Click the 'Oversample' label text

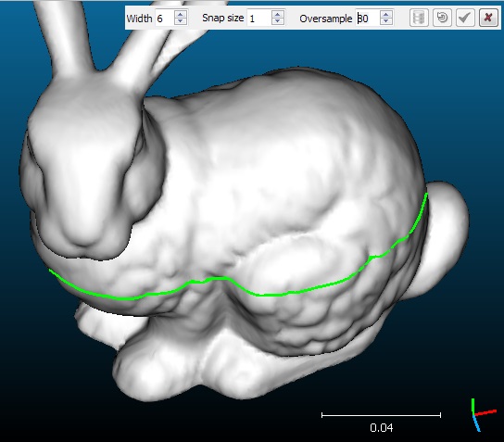click(x=325, y=19)
